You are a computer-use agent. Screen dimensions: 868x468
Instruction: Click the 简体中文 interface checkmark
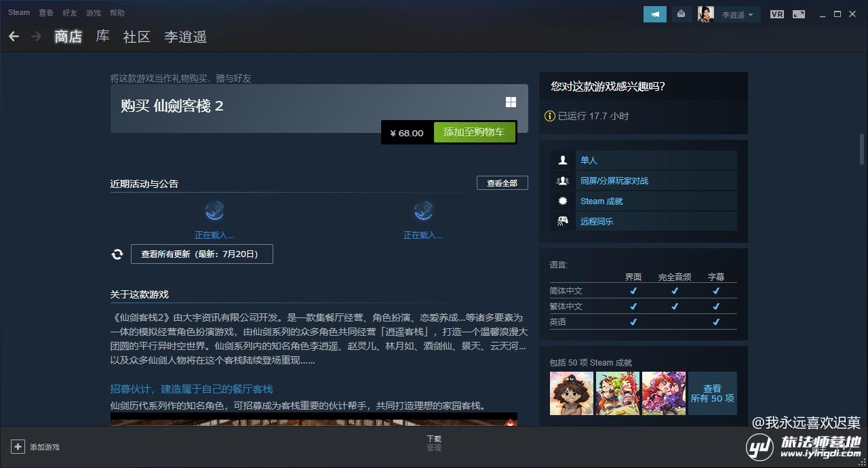coord(633,290)
